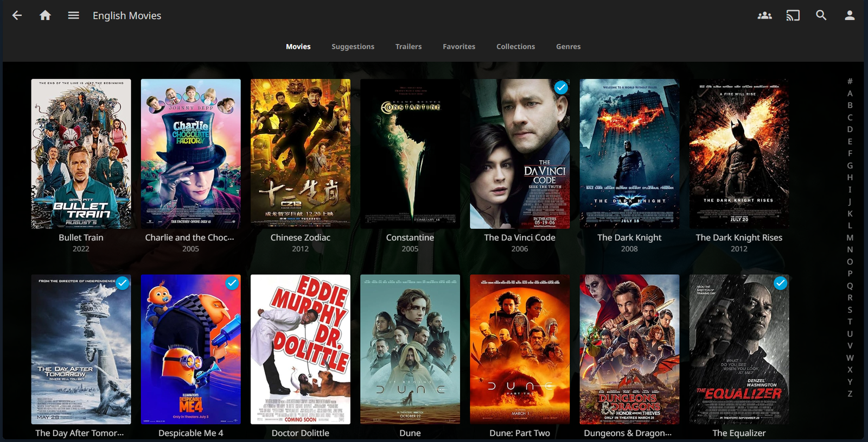Open the Dungeons & Dragons poster
Viewport: 868px width, 442px height.
[x=629, y=349]
